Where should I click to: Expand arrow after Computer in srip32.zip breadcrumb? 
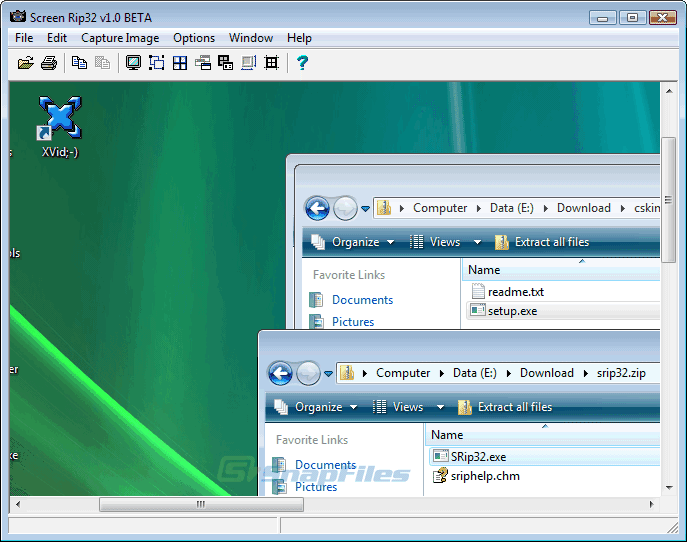442,373
